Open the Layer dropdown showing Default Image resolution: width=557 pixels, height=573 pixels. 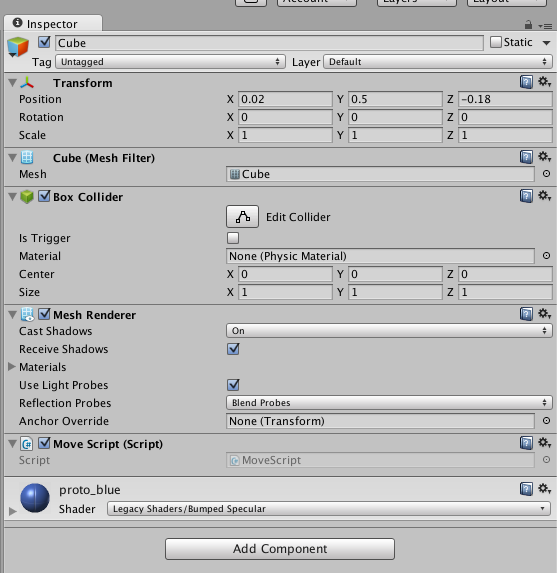(438, 62)
